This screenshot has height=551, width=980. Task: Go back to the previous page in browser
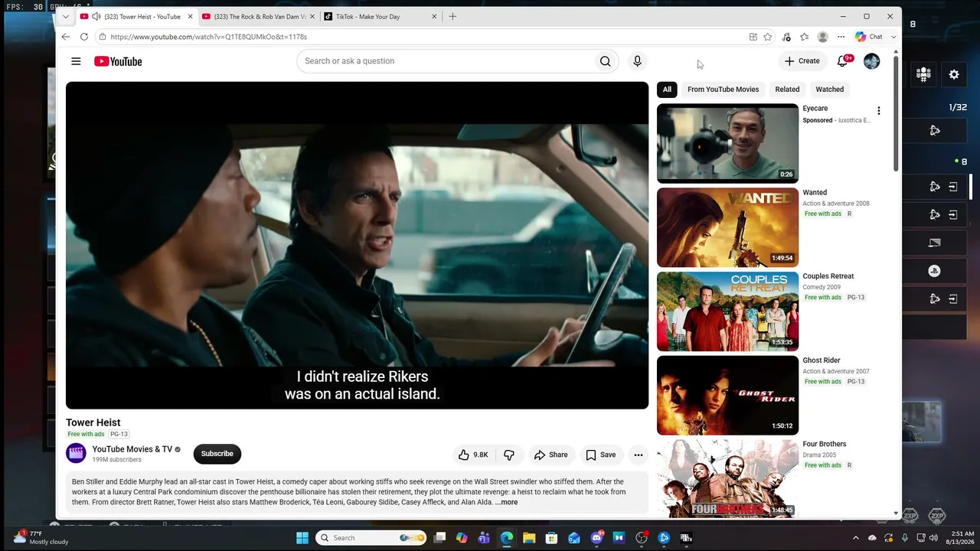tap(66, 37)
